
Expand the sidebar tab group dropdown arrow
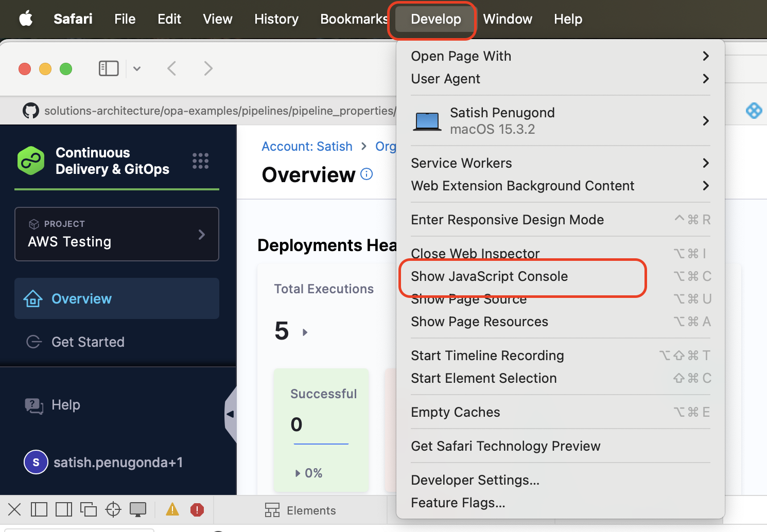[137, 68]
